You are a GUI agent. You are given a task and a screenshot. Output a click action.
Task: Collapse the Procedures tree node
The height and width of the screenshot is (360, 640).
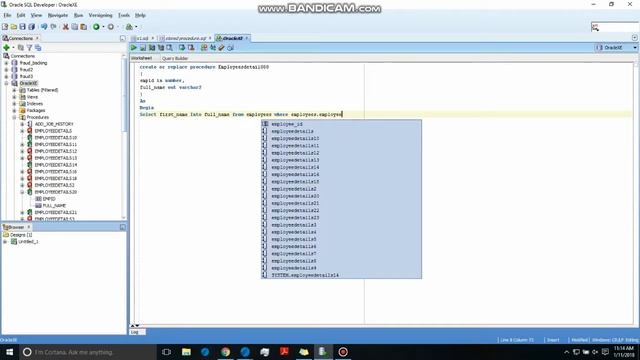tap(14, 117)
